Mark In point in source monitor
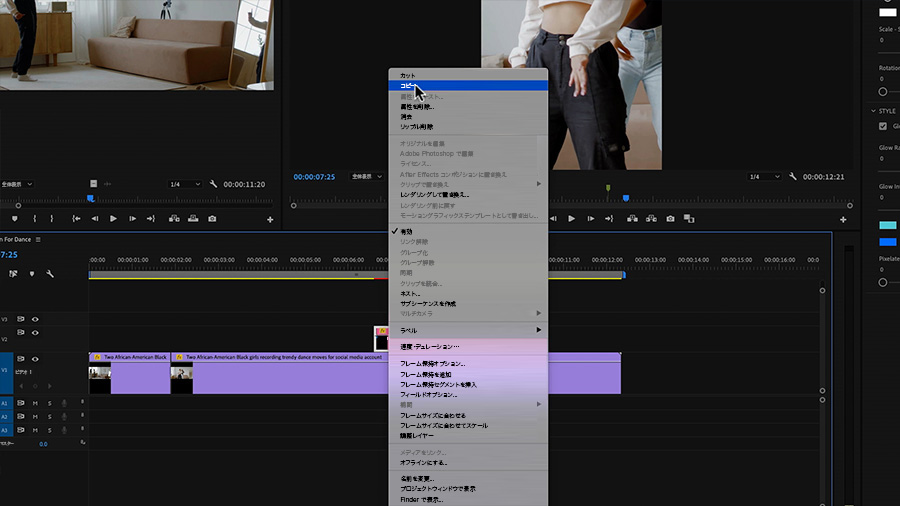The height and width of the screenshot is (506, 900). click(x=34, y=219)
